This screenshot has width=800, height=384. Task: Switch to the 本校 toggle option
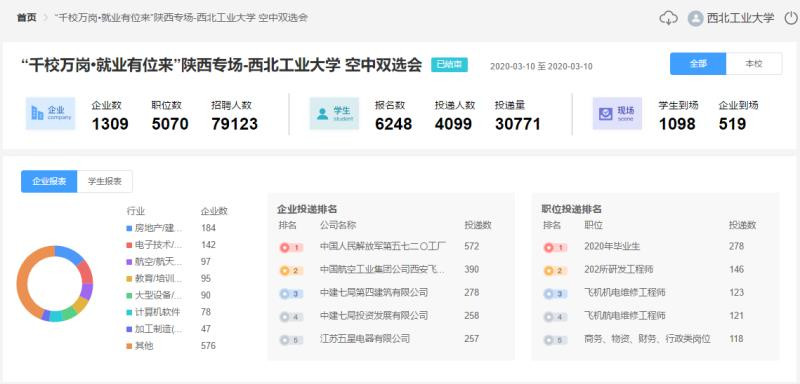click(x=754, y=64)
